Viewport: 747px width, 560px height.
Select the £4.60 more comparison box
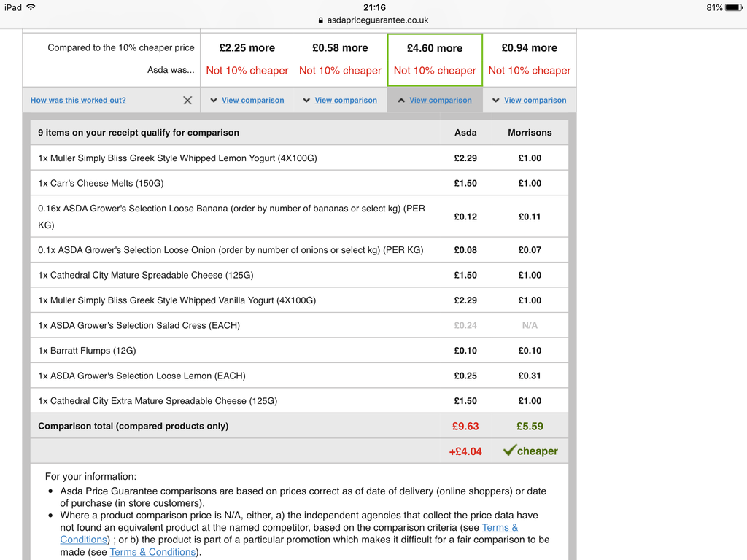pos(435,60)
